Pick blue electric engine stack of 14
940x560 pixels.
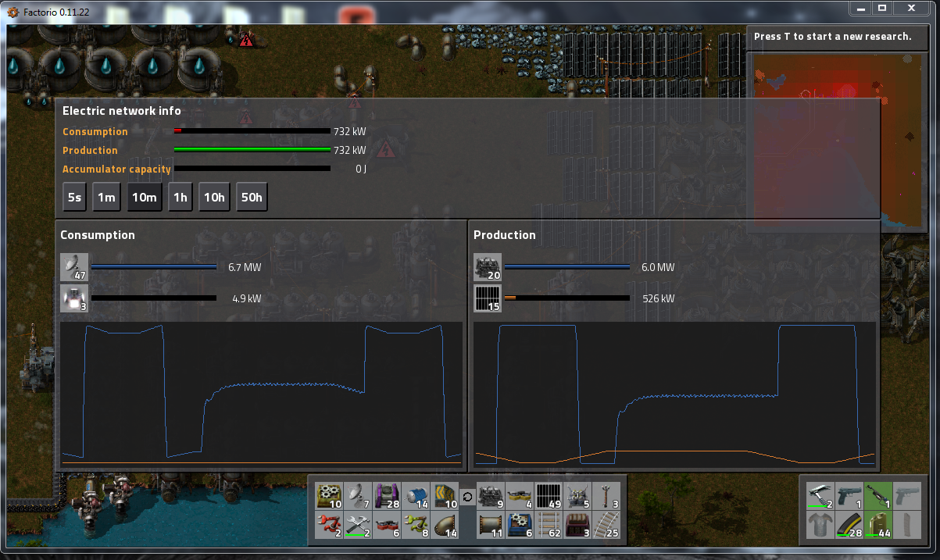click(x=416, y=495)
